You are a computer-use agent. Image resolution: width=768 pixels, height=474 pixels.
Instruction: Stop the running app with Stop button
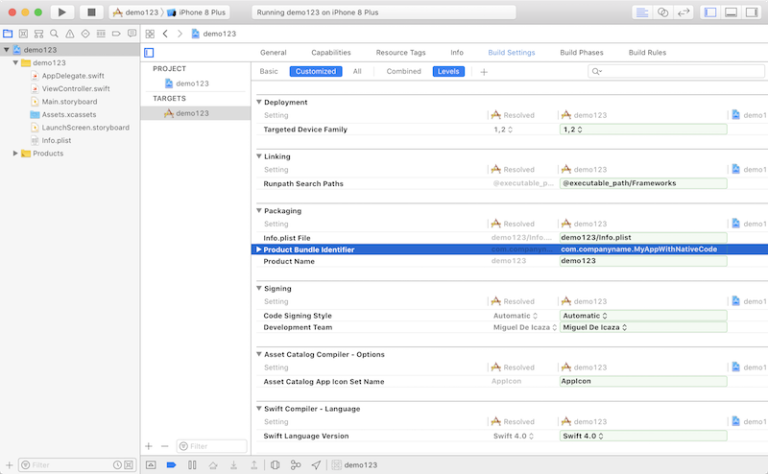[x=91, y=12]
